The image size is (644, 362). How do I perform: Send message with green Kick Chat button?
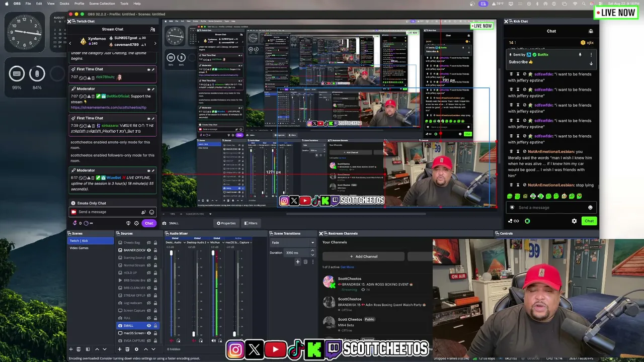[x=589, y=221]
